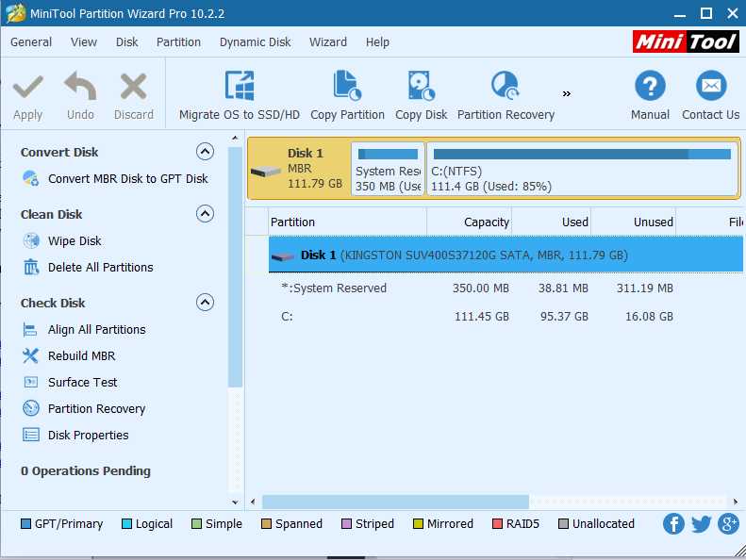Click the horizontal scrollbar right arrow
This screenshot has height=560, width=746.
[x=736, y=502]
